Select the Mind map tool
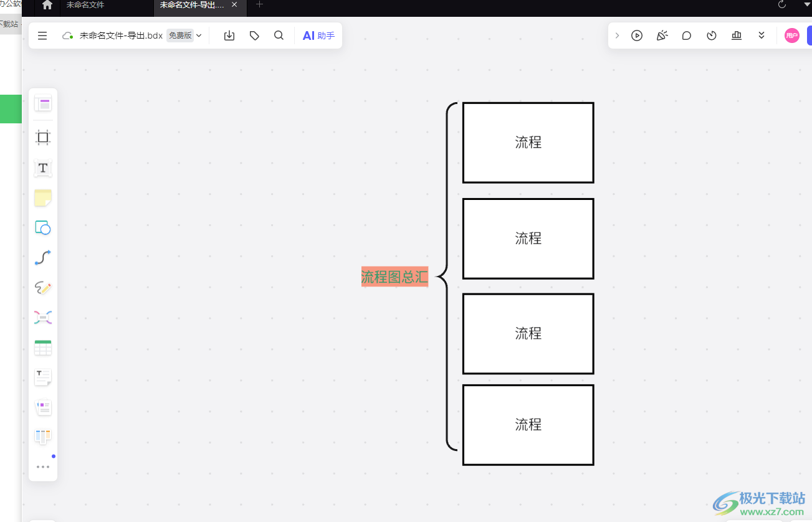 (x=43, y=318)
